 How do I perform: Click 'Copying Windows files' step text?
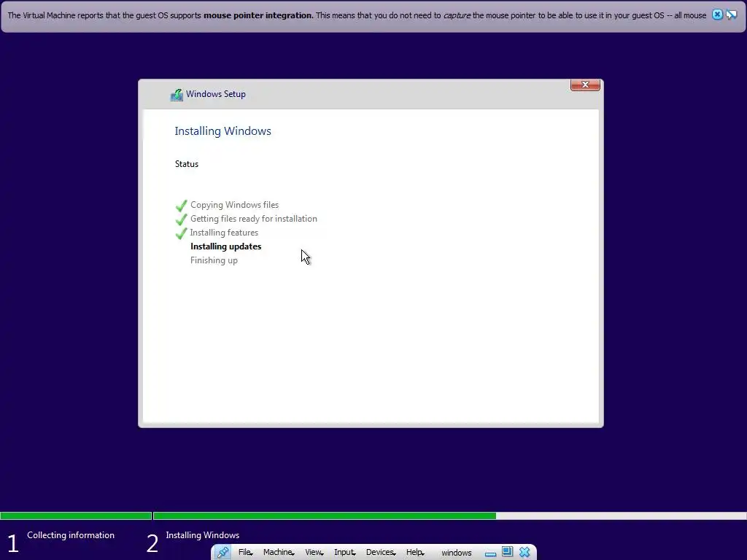click(234, 205)
